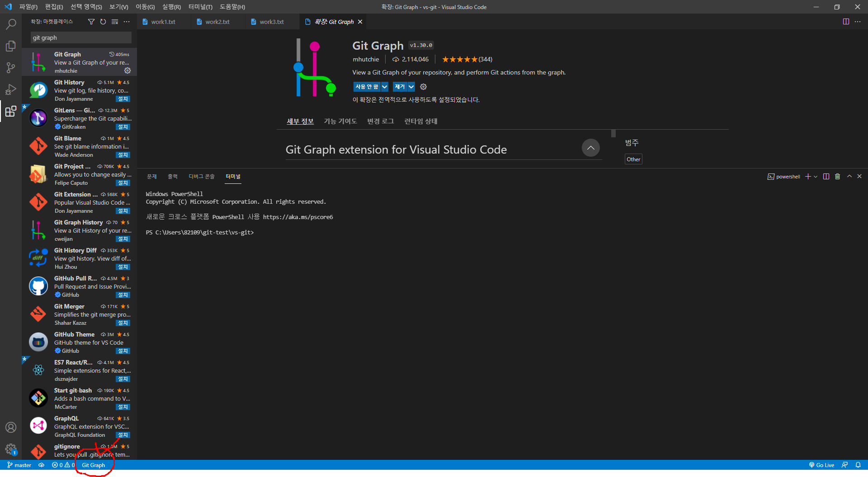Viewport: 868px width, 477px height.
Task: Open errors and warnings counter
Action: coord(63,465)
